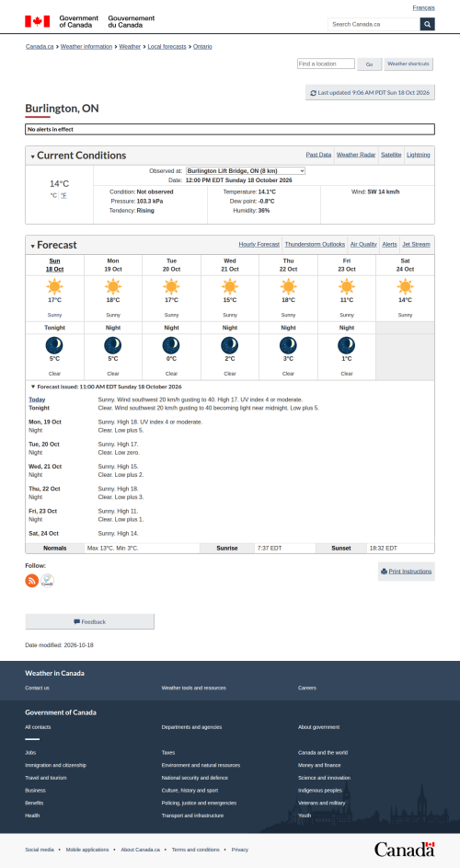Viewport: 460px width, 868px height.
Task: Open Immigration and citizenship footer link
Action: coord(55,766)
